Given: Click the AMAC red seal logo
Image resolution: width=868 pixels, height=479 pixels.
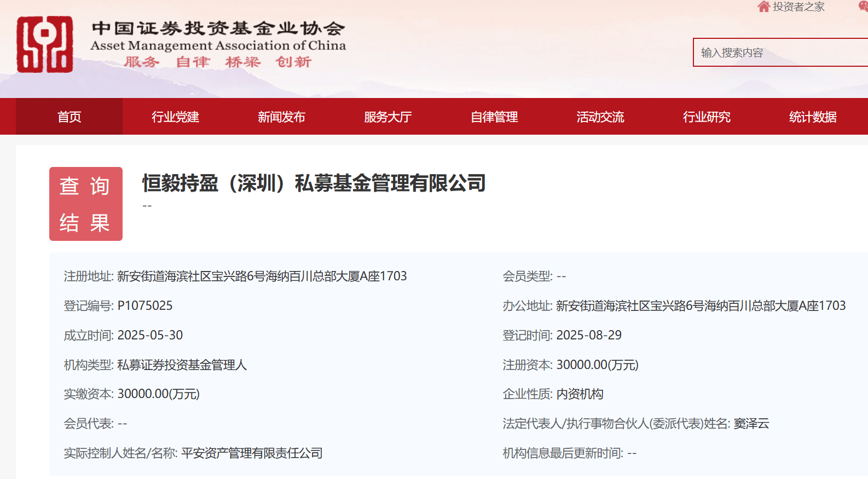Looking at the screenshot, I should pyautogui.click(x=45, y=44).
